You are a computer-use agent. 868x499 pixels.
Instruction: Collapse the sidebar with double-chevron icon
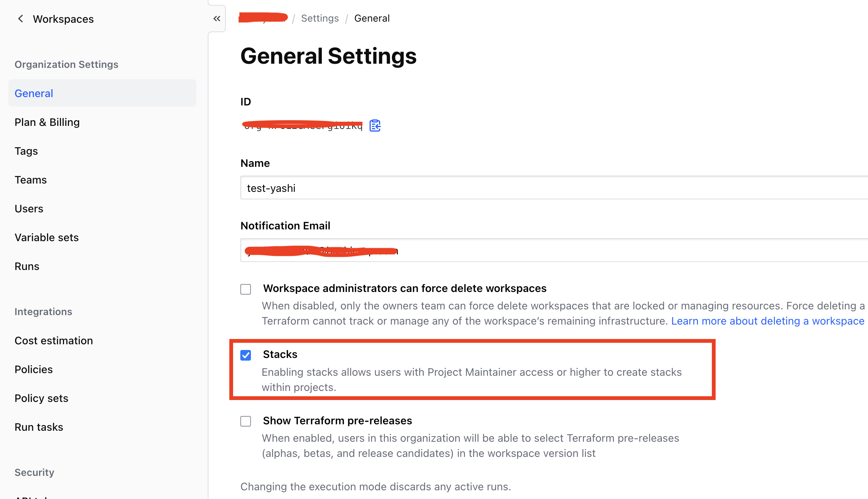(x=217, y=19)
